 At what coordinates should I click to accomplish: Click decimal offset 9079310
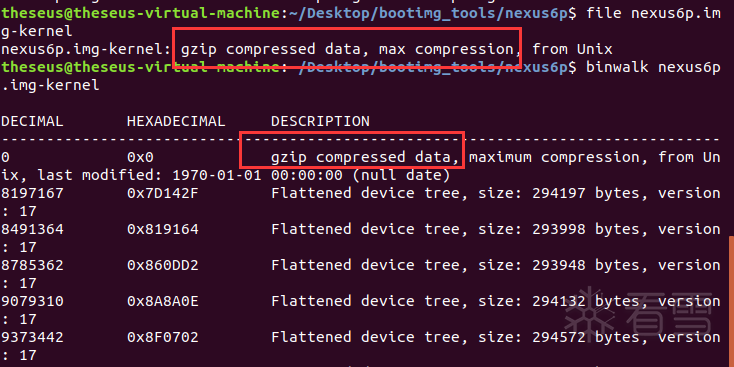point(32,301)
